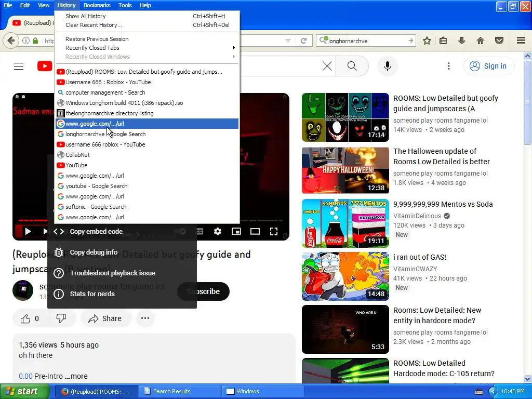Image resolution: width=532 pixels, height=399 pixels.
Task: Switch to theater mode
Action: (255, 231)
